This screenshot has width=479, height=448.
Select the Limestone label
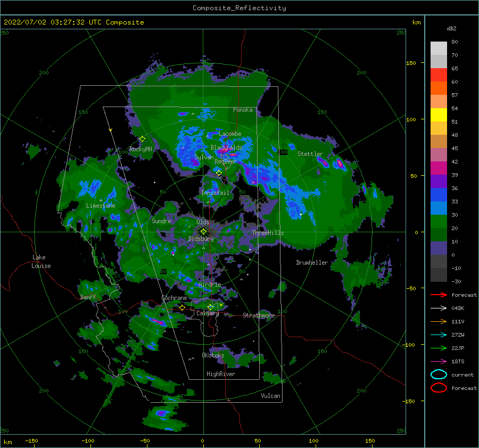click(101, 206)
